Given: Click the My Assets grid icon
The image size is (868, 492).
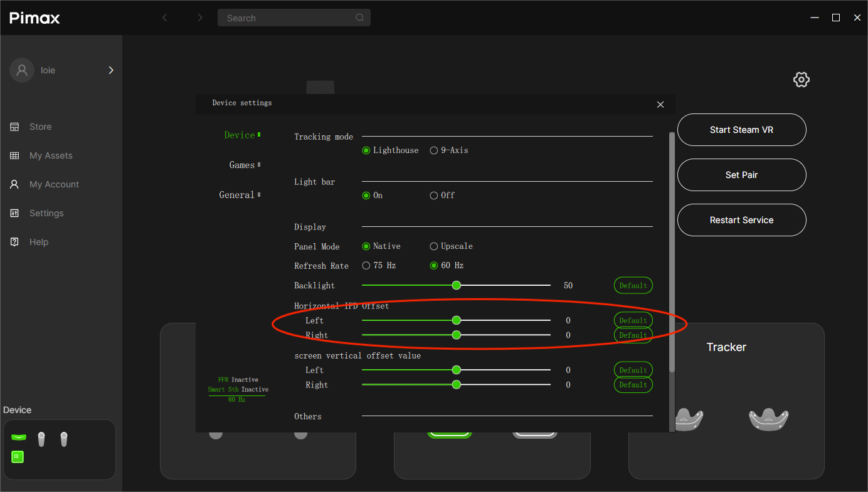Looking at the screenshot, I should tap(14, 155).
